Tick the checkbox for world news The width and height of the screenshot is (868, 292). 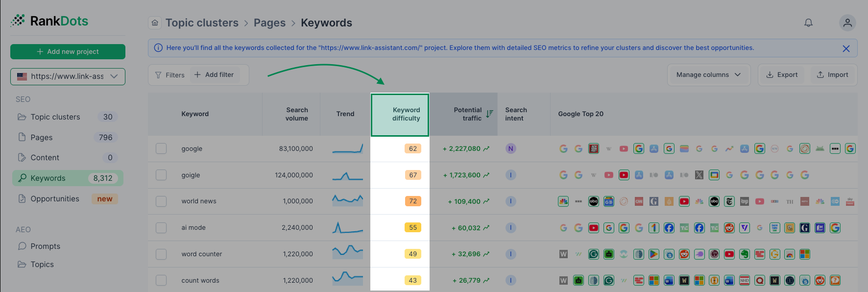tap(161, 201)
